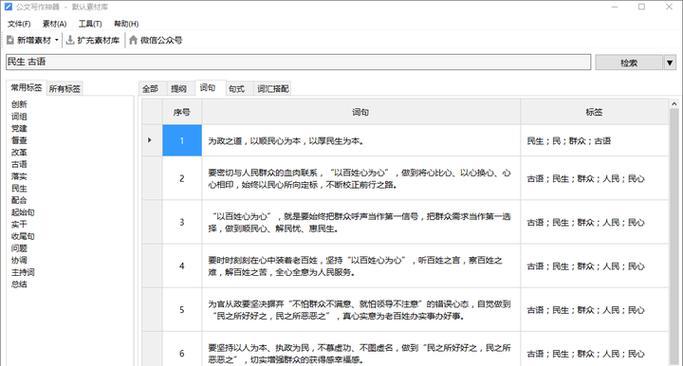Viewport: 683px width, 366px height.
Task: Open the 新增素材 dropdown arrow
Action: click(57, 40)
